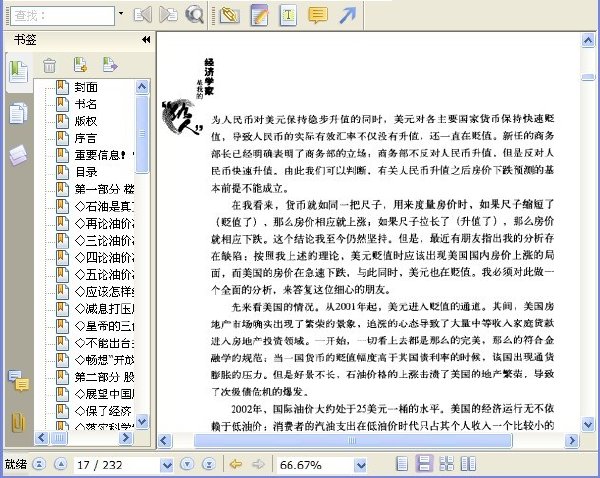
Task: Open the zoom level dropdown
Action: [360, 465]
